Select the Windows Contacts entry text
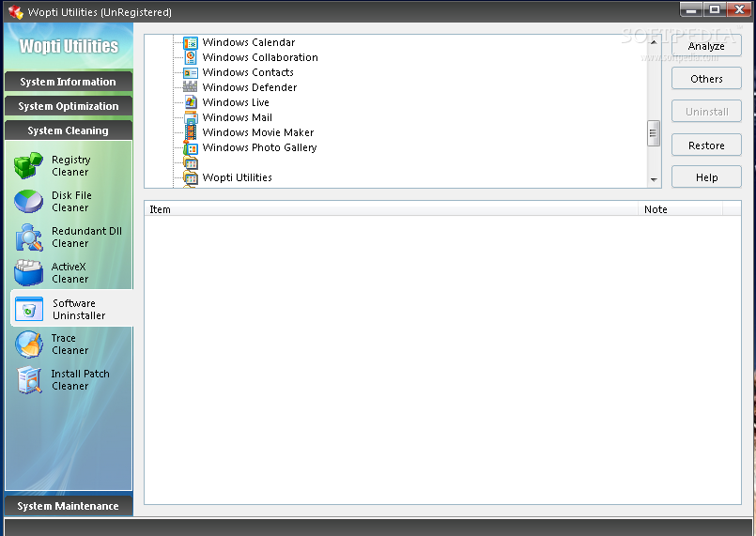This screenshot has width=756, height=536. (x=248, y=72)
